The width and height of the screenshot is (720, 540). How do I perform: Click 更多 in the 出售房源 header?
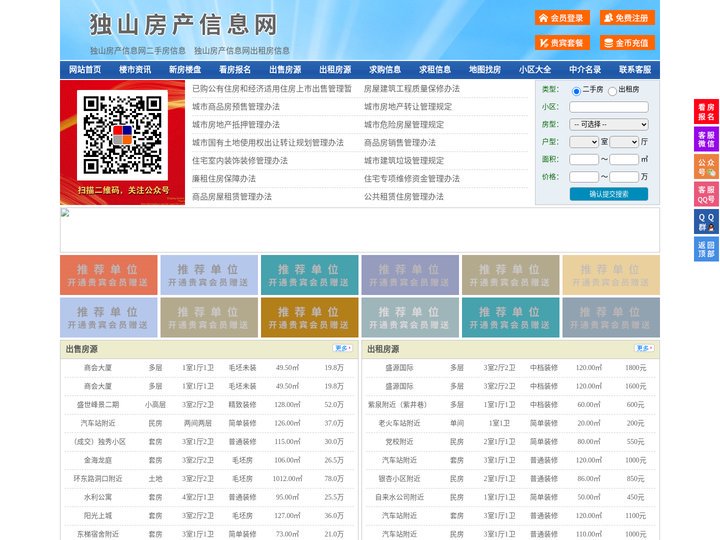[343, 349]
